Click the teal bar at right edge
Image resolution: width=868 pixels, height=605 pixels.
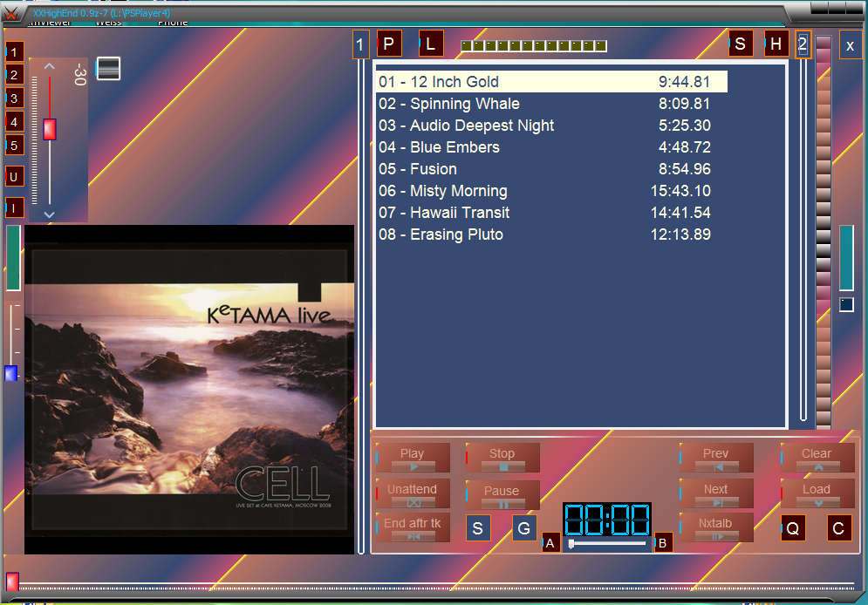(846, 258)
